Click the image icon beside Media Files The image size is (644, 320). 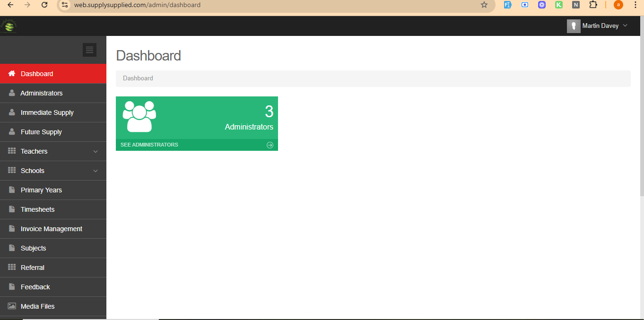point(12,306)
